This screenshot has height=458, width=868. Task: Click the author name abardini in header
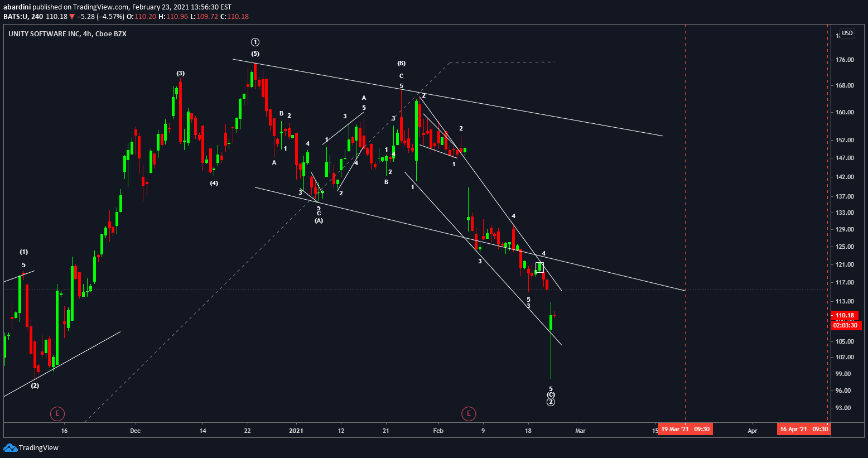pos(17,7)
